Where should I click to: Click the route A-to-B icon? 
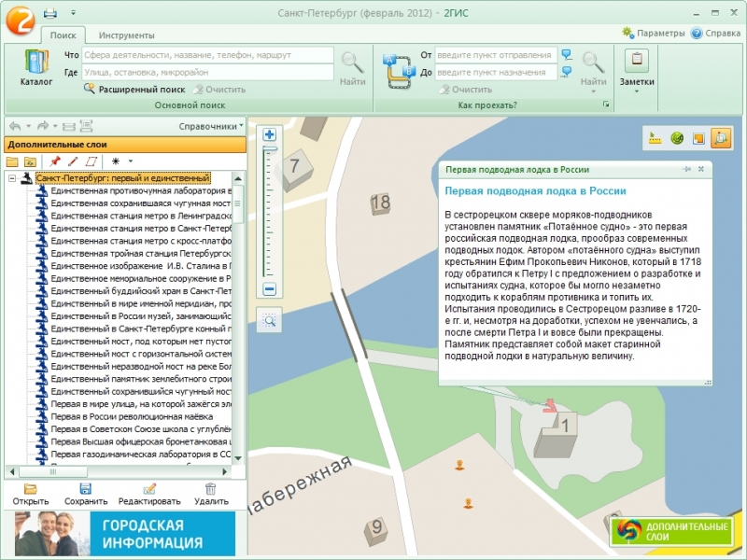[398, 72]
